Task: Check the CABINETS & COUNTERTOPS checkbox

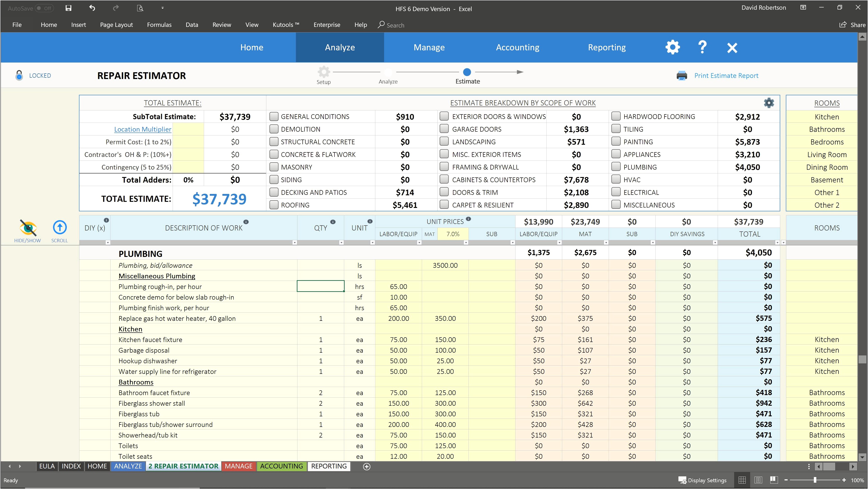Action: (x=444, y=179)
